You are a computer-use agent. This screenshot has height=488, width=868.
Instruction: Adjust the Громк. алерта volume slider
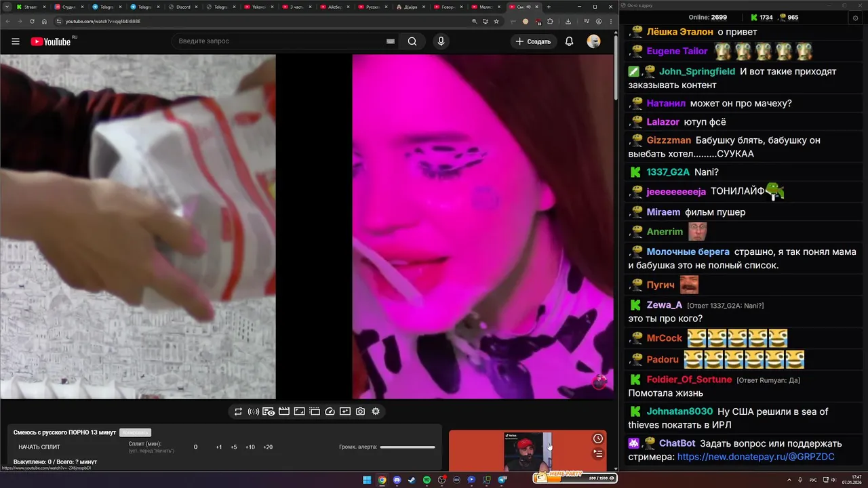click(408, 447)
